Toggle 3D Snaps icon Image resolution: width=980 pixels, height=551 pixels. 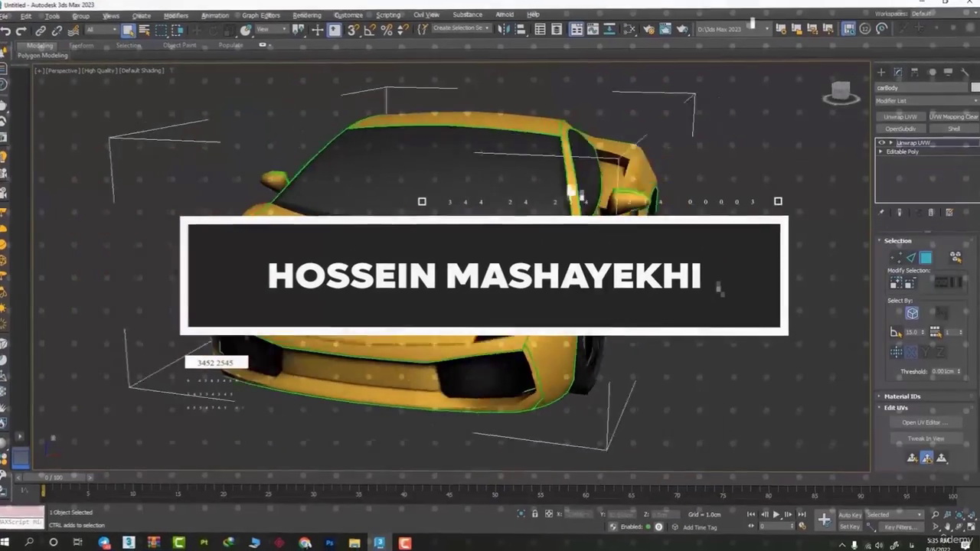(x=353, y=30)
